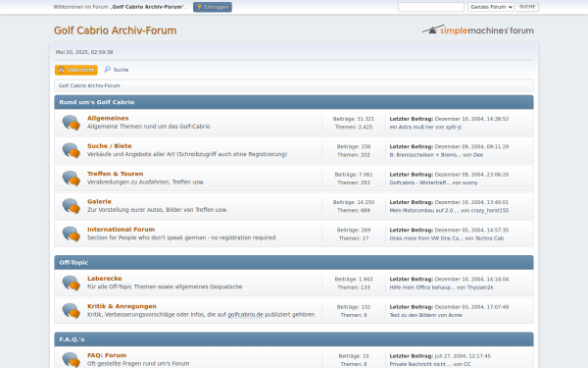The height and width of the screenshot is (368, 588).
Task: Open the Suche menu item
Action: 117,70
